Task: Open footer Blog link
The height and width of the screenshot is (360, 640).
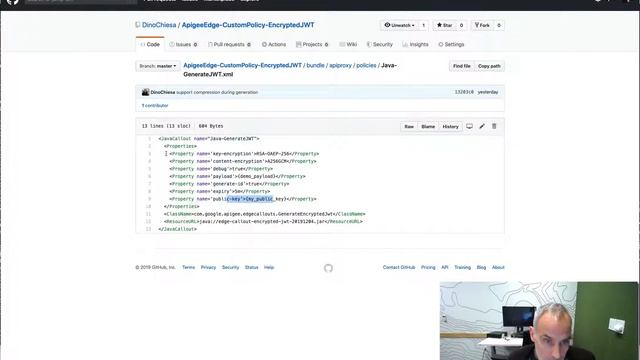Action: [481, 267]
